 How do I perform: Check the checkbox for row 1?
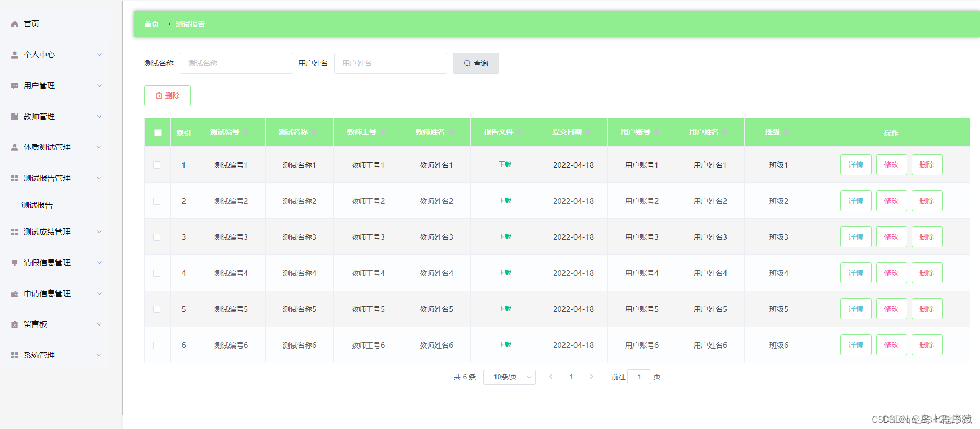157,165
